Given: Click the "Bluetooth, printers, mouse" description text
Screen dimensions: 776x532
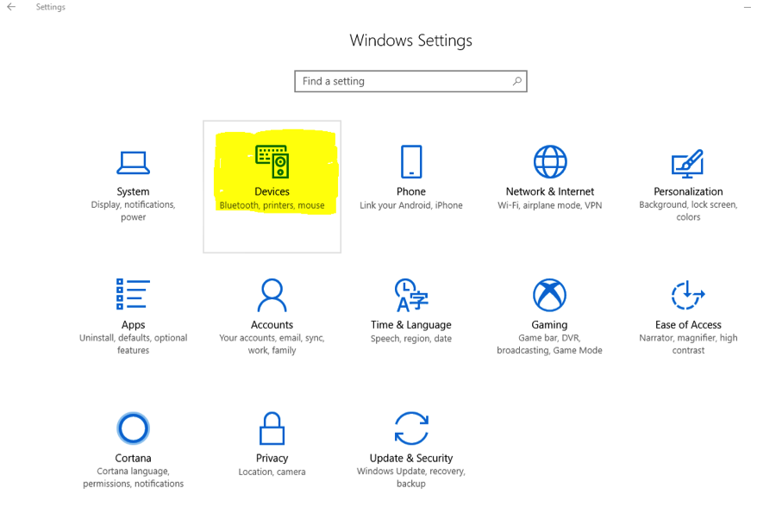Looking at the screenshot, I should point(272,206).
